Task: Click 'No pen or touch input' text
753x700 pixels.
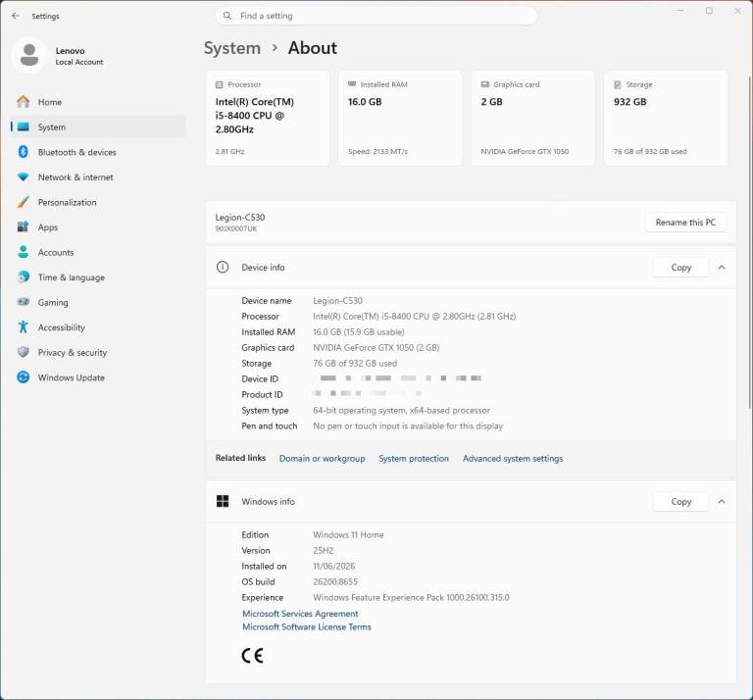Action: [x=408, y=425]
